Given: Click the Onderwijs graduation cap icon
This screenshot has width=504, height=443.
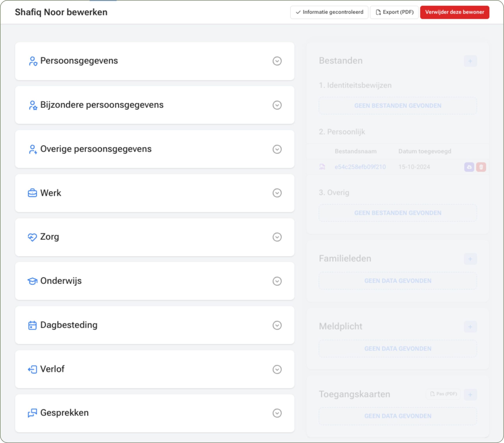Looking at the screenshot, I should coord(32,281).
